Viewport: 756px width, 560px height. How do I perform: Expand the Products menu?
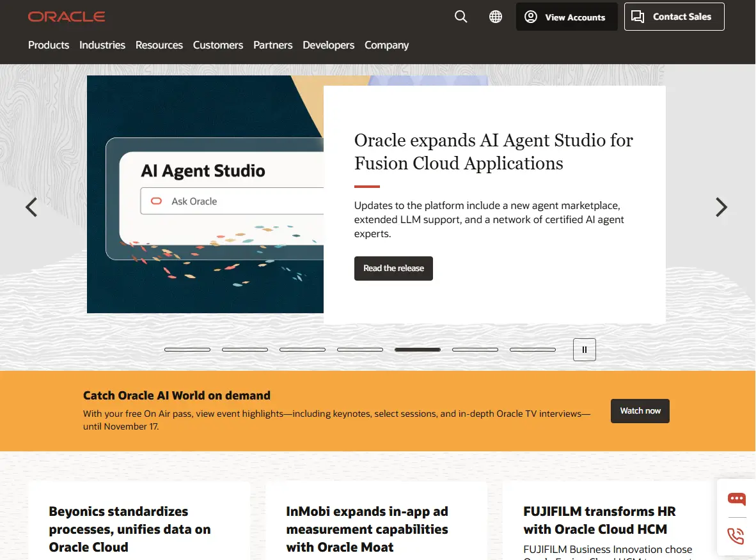[49, 45]
